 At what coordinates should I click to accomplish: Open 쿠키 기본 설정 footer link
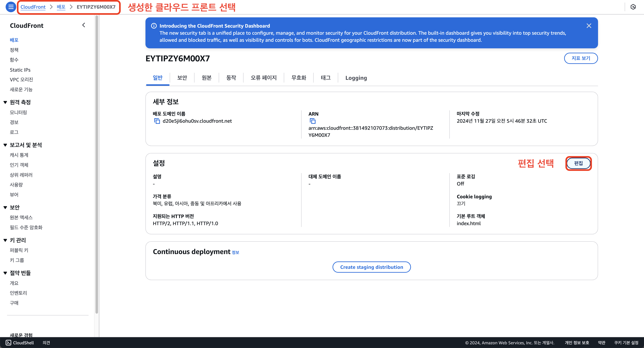click(x=626, y=343)
